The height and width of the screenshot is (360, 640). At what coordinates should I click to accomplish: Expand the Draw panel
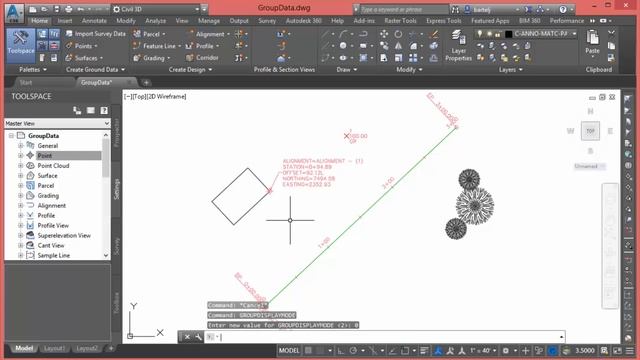[347, 70]
